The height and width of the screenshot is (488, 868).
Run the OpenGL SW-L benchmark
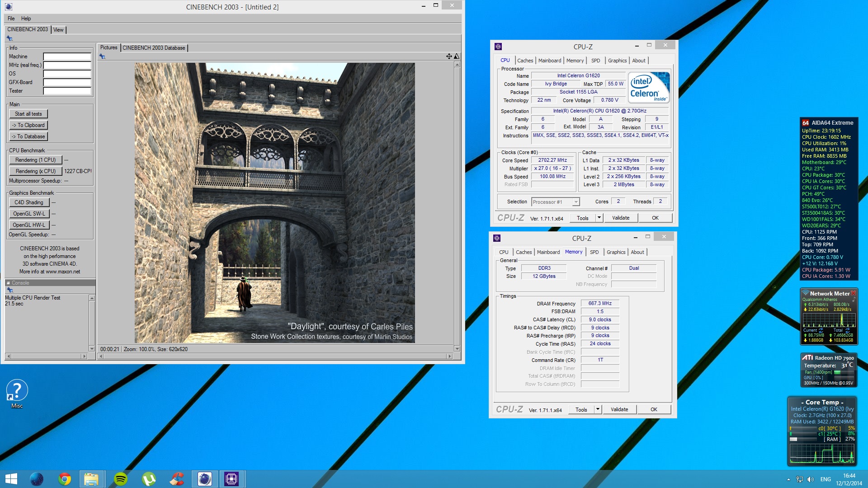29,214
